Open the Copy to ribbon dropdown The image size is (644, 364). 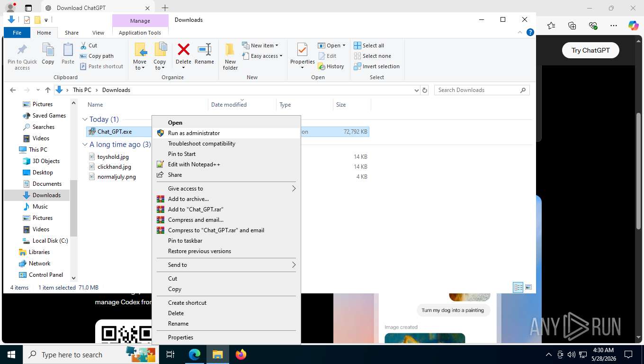click(160, 56)
